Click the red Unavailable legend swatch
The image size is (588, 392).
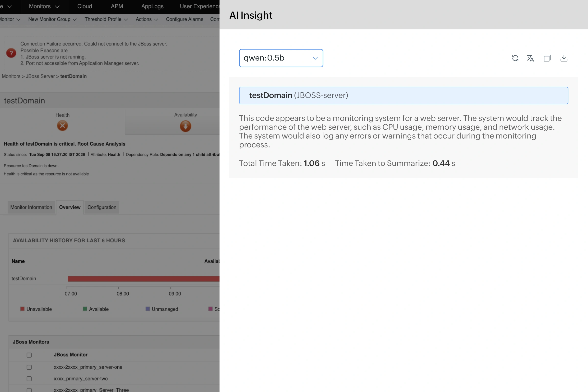(x=23, y=309)
